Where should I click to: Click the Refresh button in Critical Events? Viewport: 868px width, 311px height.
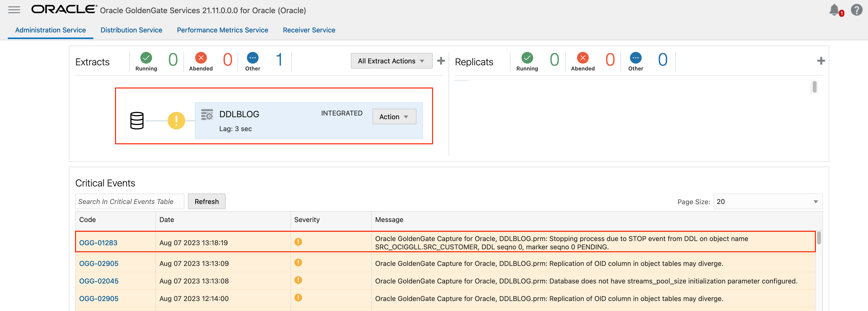tap(207, 202)
